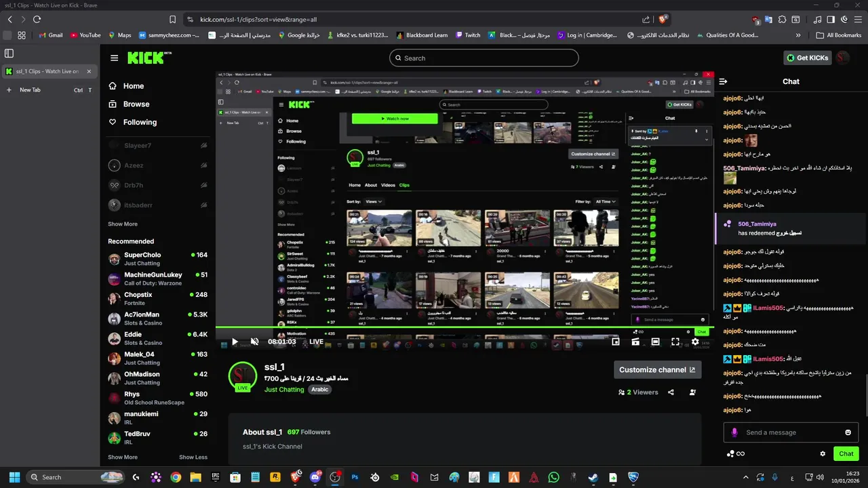Open OhMadison channel

157,378
